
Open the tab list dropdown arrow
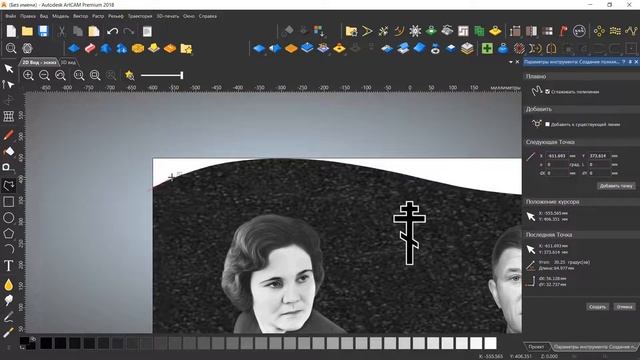point(511,62)
